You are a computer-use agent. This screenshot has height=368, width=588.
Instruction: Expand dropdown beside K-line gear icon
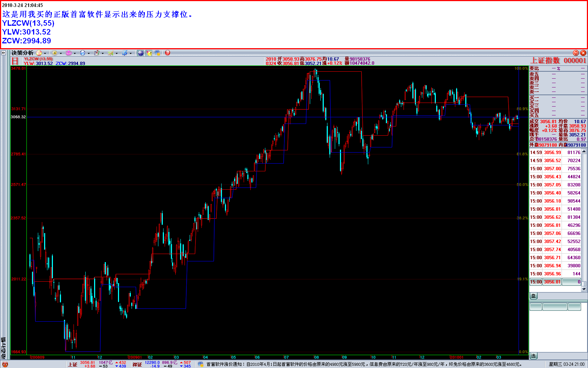[61, 53]
